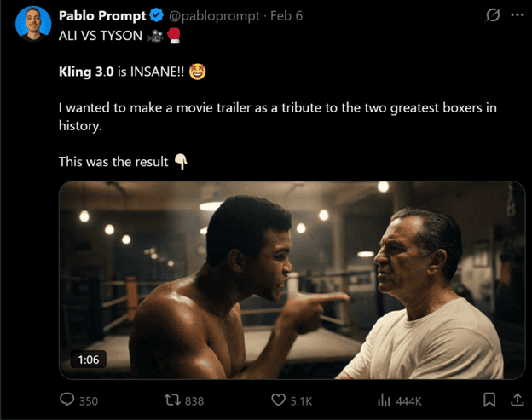
Task: Open the three-dot more options menu
Action: pyautogui.click(x=517, y=15)
